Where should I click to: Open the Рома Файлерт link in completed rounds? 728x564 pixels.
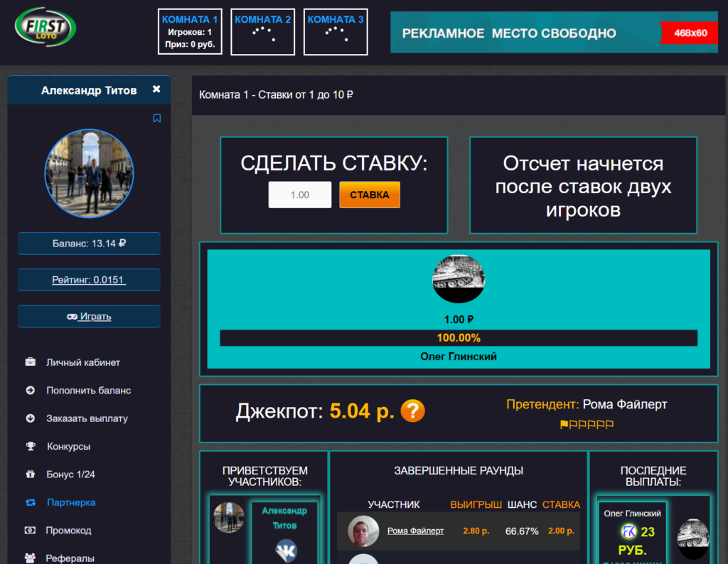415,531
